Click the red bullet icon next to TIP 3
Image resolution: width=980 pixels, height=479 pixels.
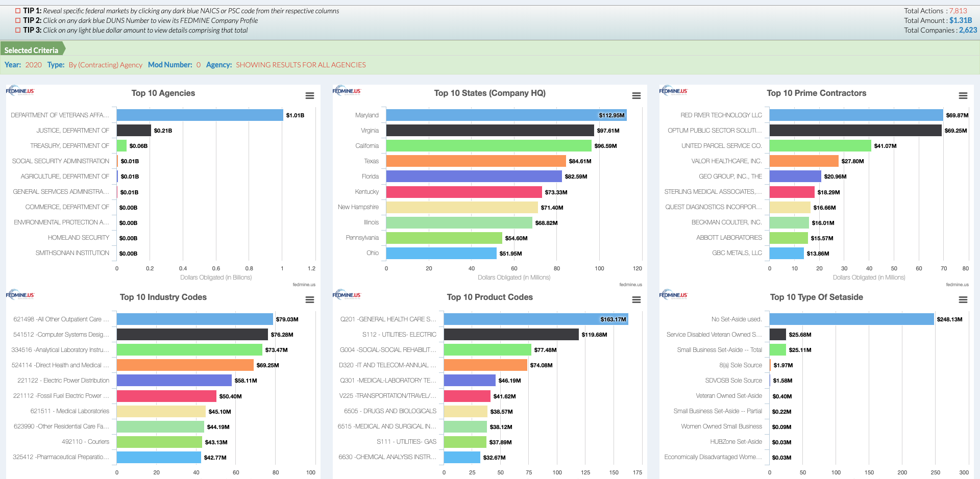tap(18, 30)
